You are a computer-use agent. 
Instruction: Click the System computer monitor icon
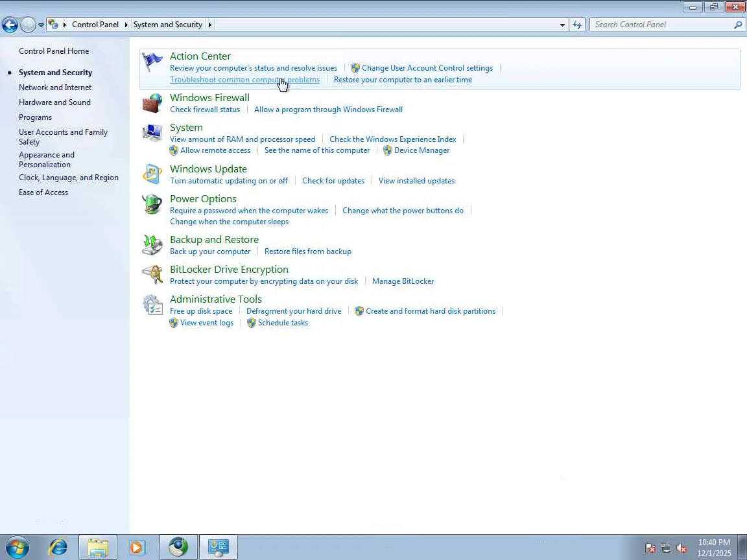point(152,133)
